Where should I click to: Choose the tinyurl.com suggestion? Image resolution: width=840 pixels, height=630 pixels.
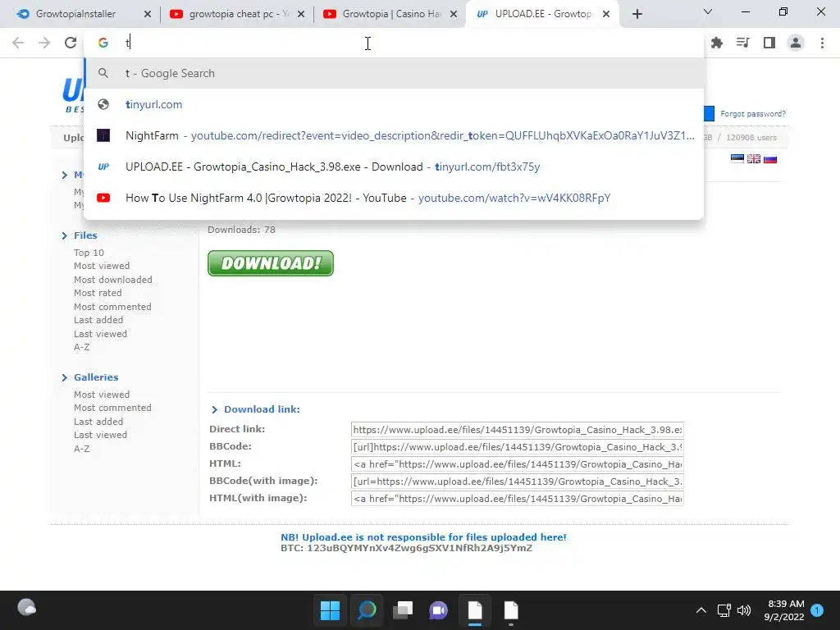(394, 104)
